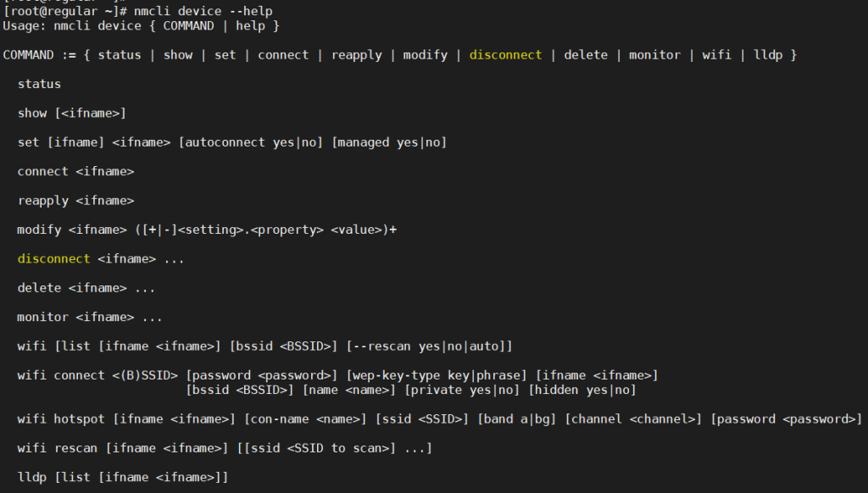Click the "monitor <ifname> ..." usage line
868x493 pixels.
90,317
